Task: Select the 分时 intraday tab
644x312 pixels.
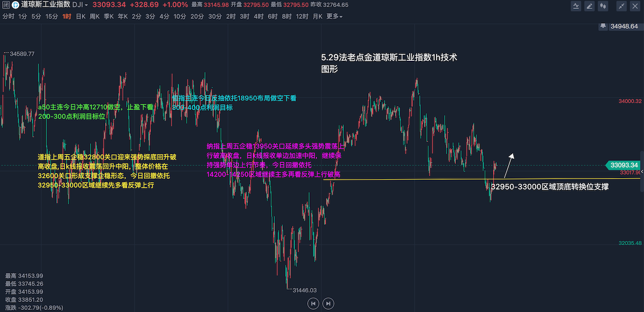Action: (x=8, y=17)
